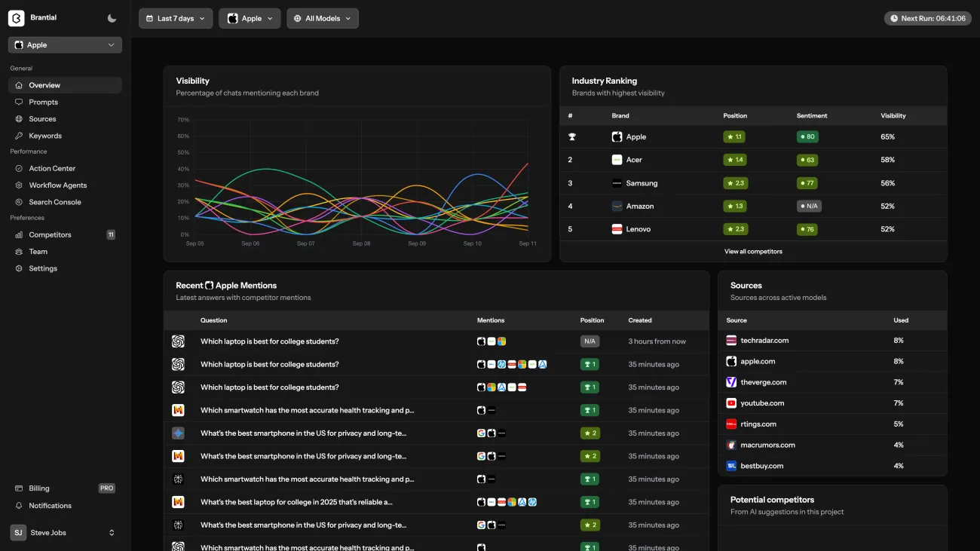Open the Apple project selector in sidebar
The height and width of the screenshot is (551, 980).
coord(65,45)
